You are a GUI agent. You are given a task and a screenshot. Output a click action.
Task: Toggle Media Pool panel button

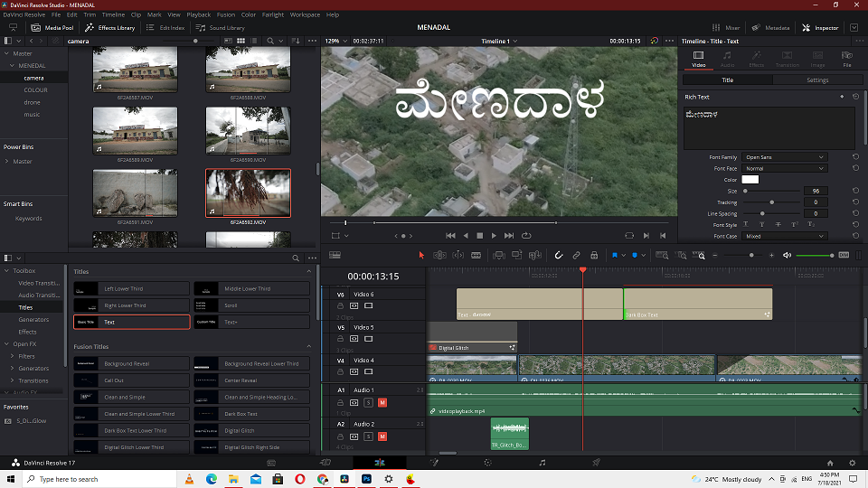coord(52,28)
